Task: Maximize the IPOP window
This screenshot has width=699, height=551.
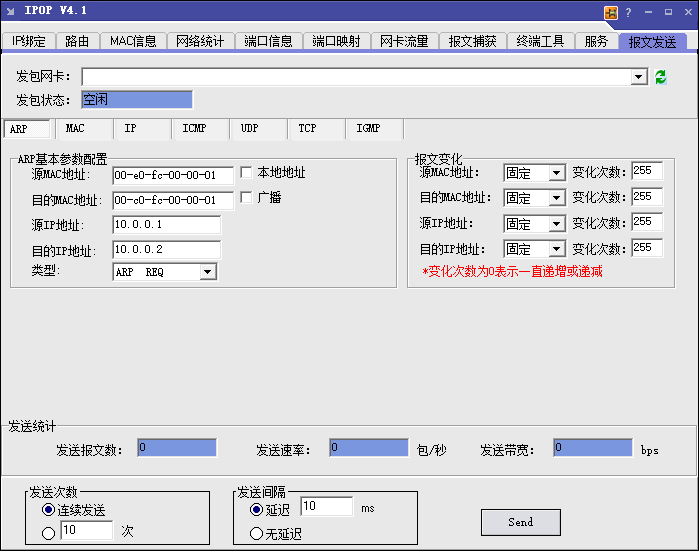Action: tap(668, 12)
